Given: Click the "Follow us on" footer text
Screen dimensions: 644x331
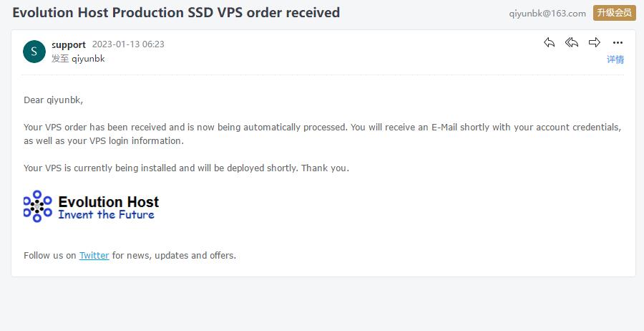Looking at the screenshot, I should point(49,255).
